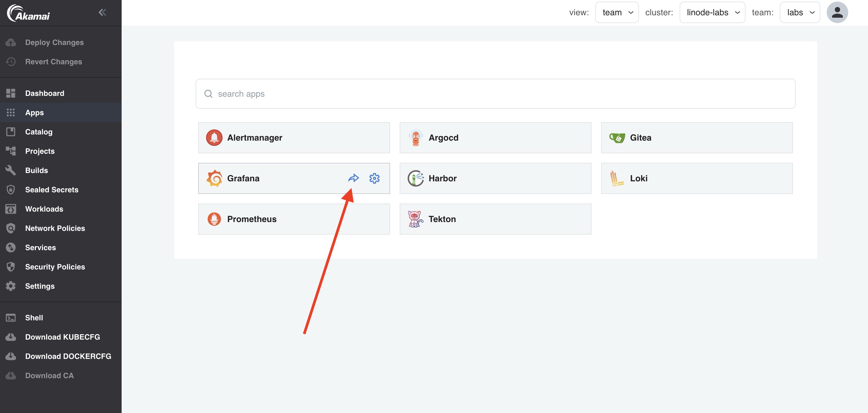
Task: Open the view dropdown set to team
Action: [617, 13]
